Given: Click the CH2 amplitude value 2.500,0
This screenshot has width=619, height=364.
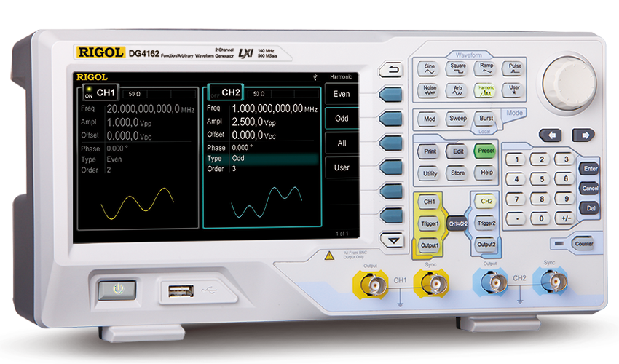Looking at the screenshot, I should (247, 122).
